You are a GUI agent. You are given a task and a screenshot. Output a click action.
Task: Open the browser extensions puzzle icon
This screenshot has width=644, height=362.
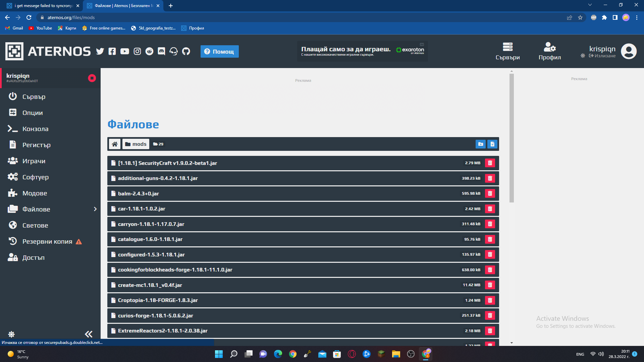click(x=604, y=17)
